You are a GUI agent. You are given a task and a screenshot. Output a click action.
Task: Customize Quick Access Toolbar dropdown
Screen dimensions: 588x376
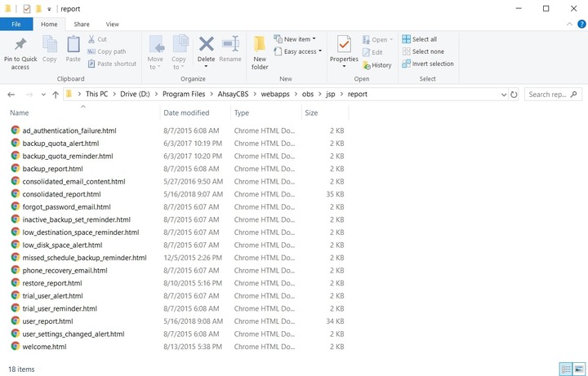49,9
